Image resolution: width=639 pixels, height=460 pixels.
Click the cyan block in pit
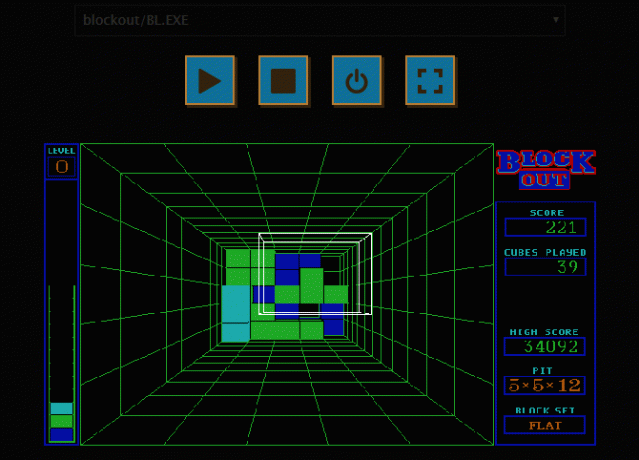(x=236, y=313)
